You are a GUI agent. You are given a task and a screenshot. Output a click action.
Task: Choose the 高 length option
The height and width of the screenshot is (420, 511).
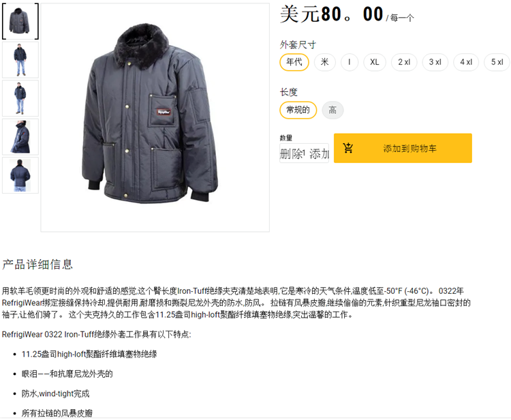click(332, 110)
